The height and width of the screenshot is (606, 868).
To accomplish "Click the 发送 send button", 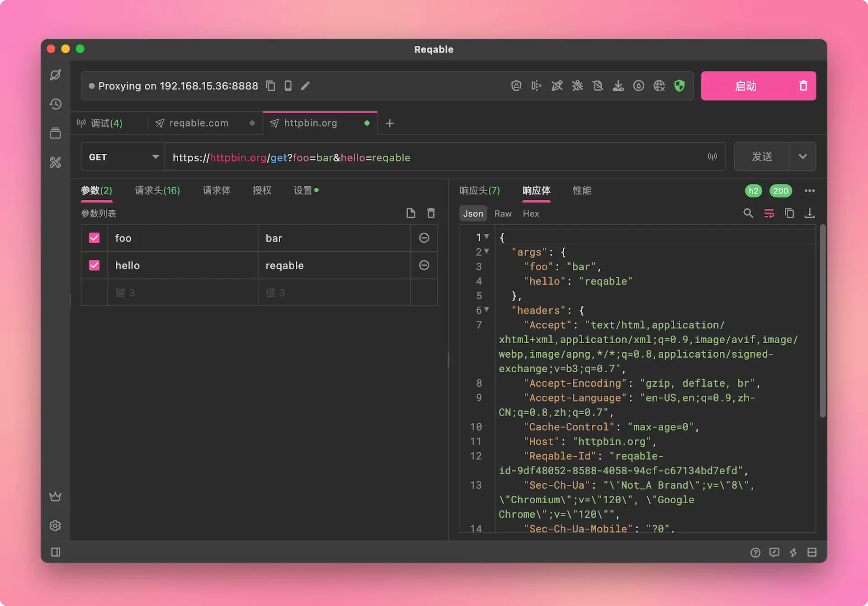I will pyautogui.click(x=762, y=156).
